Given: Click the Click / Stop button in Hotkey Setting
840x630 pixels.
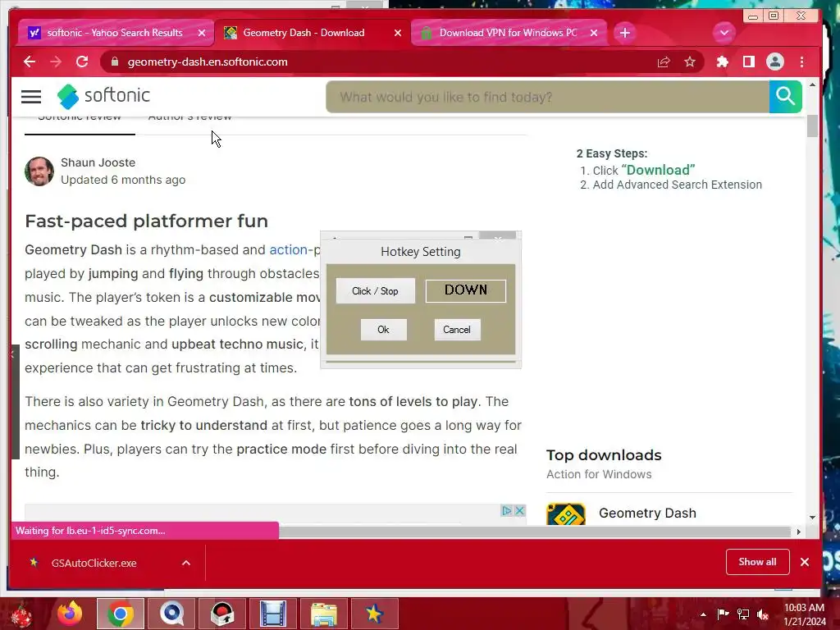Looking at the screenshot, I should click(x=375, y=291).
